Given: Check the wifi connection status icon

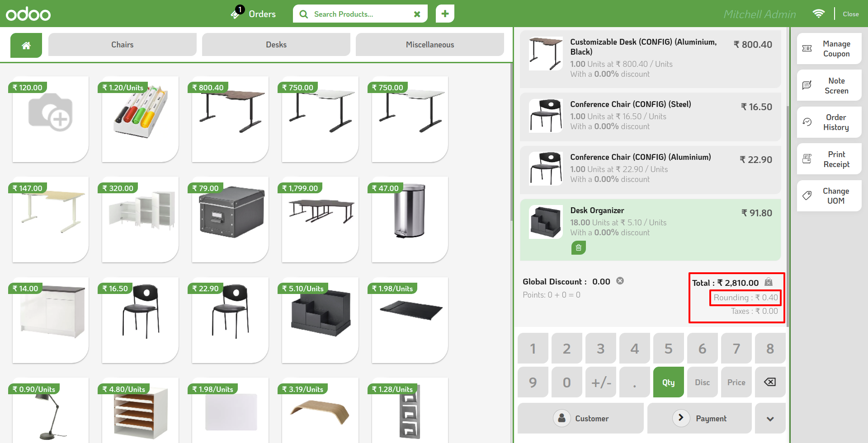Looking at the screenshot, I should [818, 14].
